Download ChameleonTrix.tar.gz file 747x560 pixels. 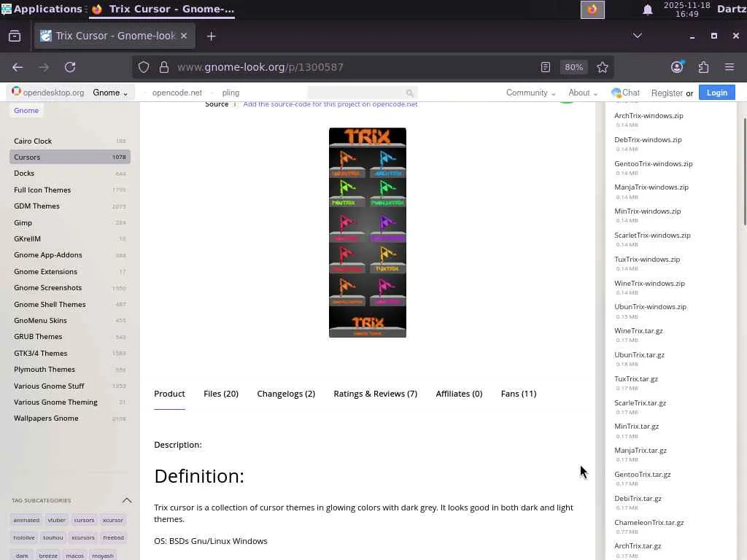pos(649,522)
